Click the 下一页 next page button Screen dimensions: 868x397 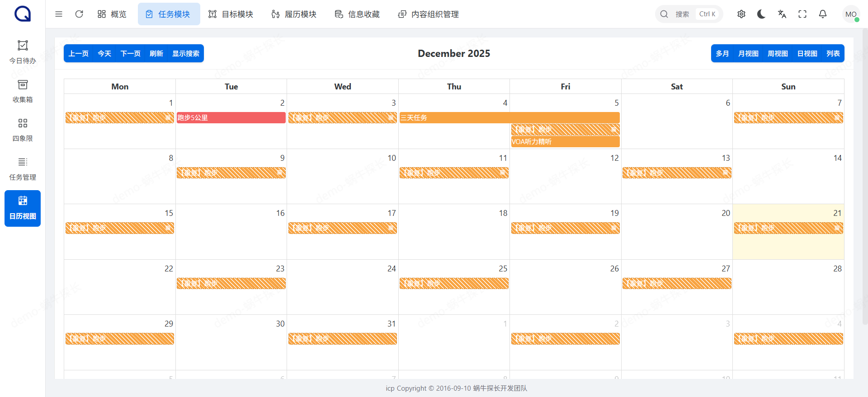(130, 53)
